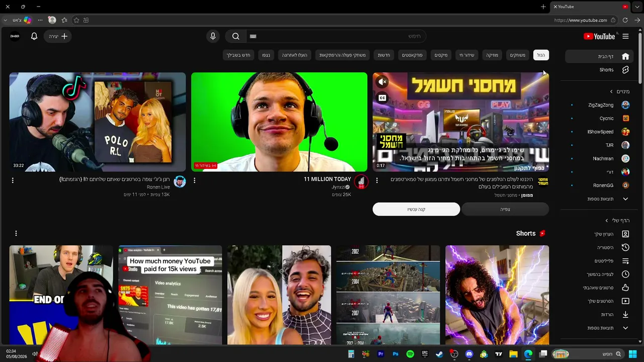644x362 pixels.
Task: Open the TJR channel
Action: click(x=600, y=145)
